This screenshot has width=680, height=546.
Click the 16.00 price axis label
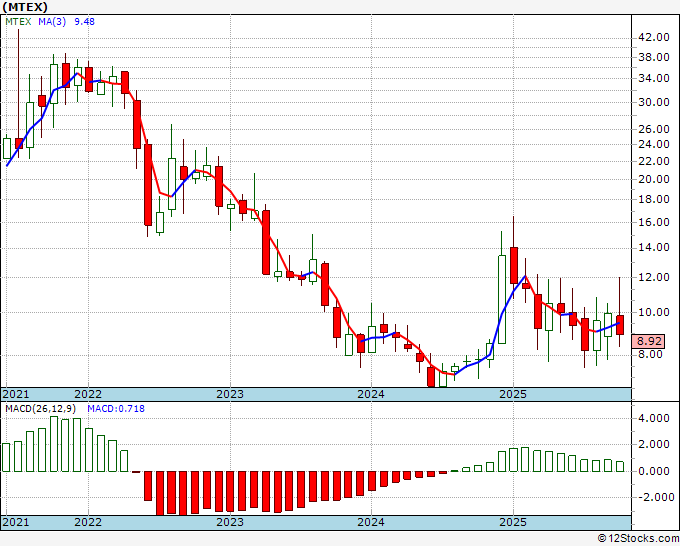point(654,222)
